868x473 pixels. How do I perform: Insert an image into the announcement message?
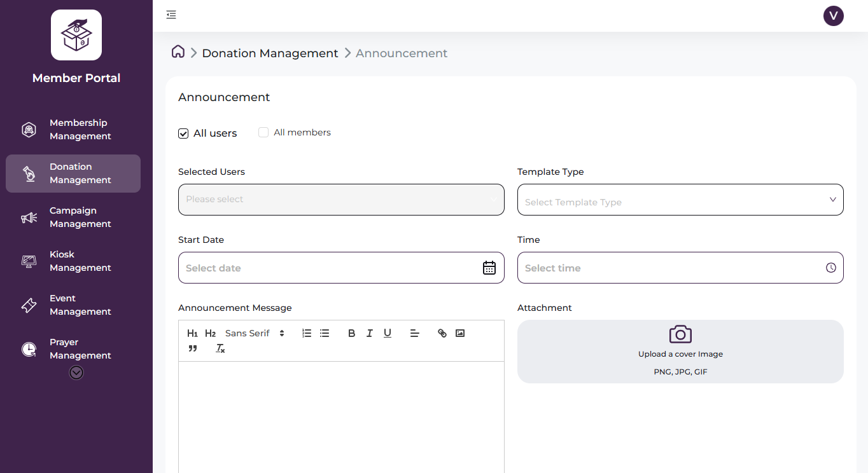click(x=460, y=332)
